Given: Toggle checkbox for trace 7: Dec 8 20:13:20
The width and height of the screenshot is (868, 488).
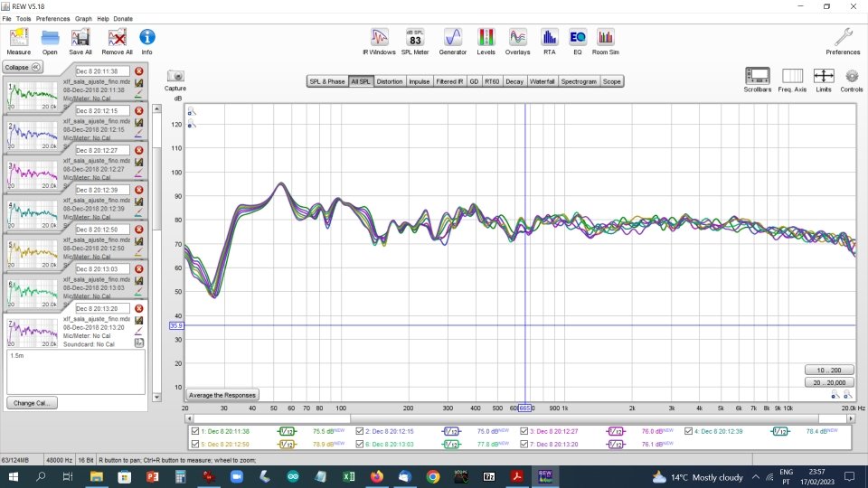Looking at the screenshot, I should (524, 445).
